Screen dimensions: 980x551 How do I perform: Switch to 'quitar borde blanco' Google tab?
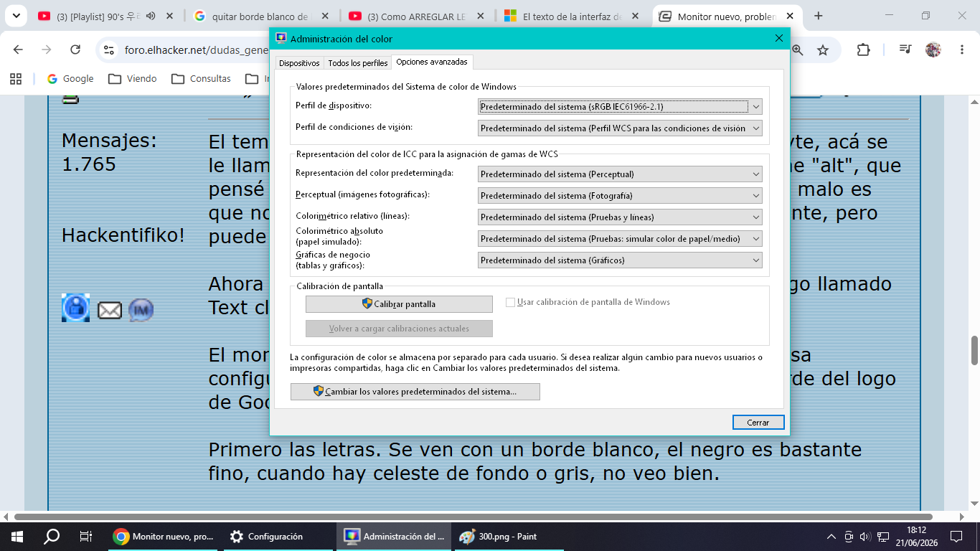pos(261,16)
